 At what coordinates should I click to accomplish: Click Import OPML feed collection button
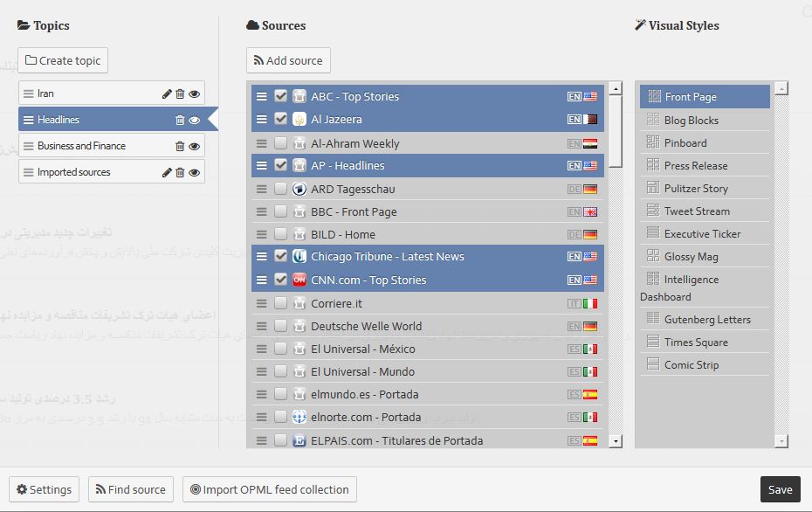269,489
